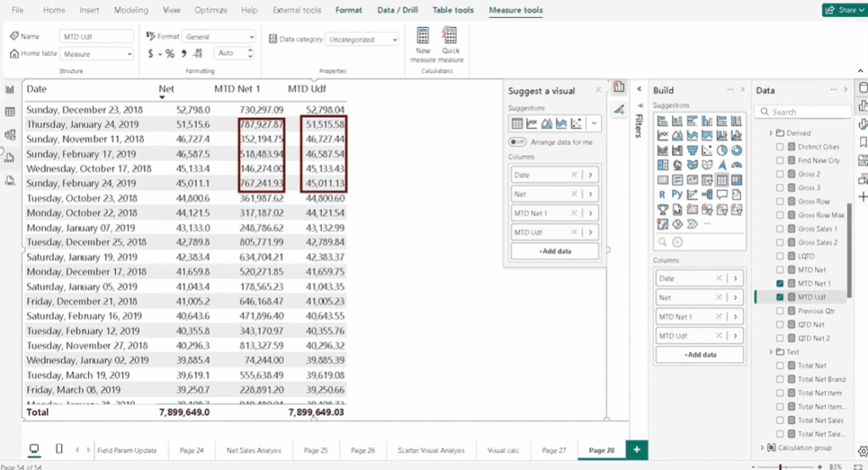Select the Gauge visual

pos(737,165)
